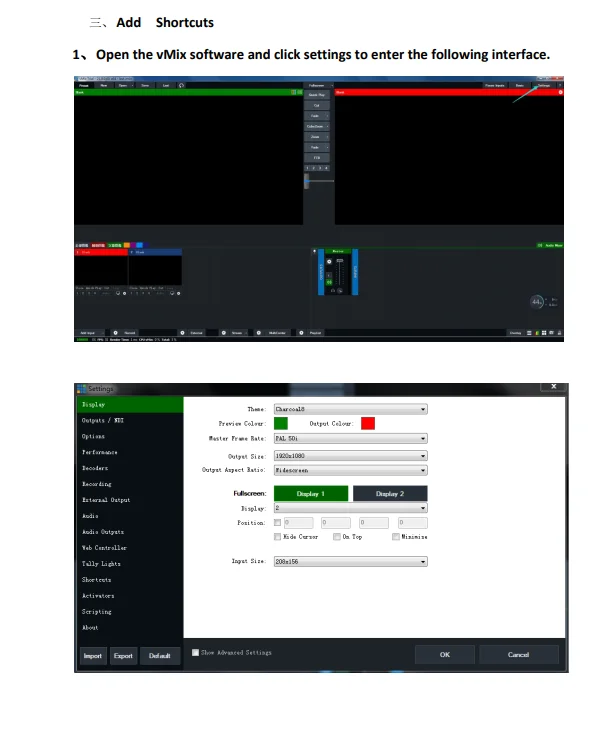Click the Default button

[160, 656]
